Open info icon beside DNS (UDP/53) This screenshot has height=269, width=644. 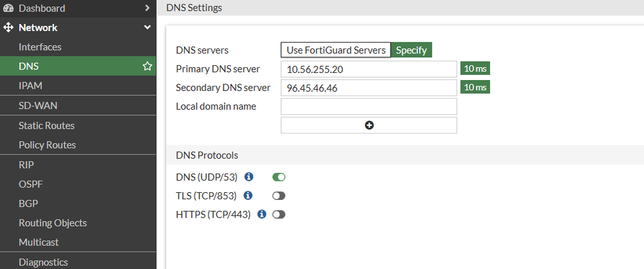[249, 177]
